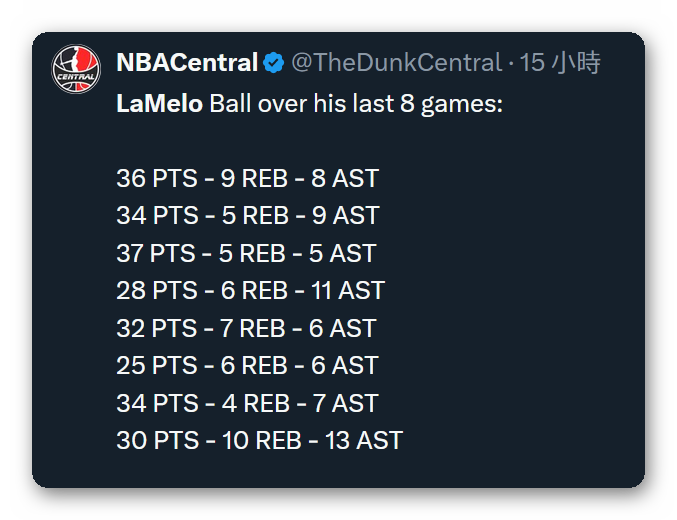Select the line starting with 37 PTS
677x520 pixels.
click(x=246, y=253)
